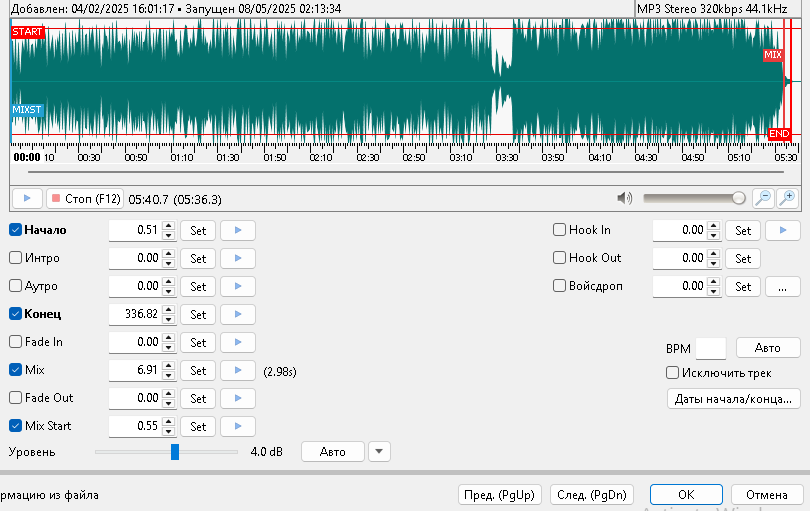
Task: Set the Конец marker
Action: 198,314
